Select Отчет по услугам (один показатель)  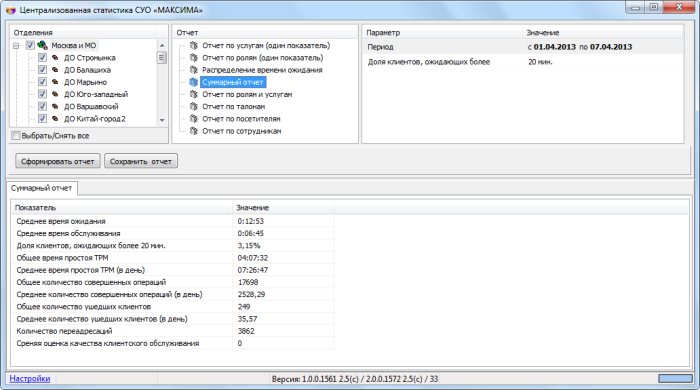coord(266,46)
